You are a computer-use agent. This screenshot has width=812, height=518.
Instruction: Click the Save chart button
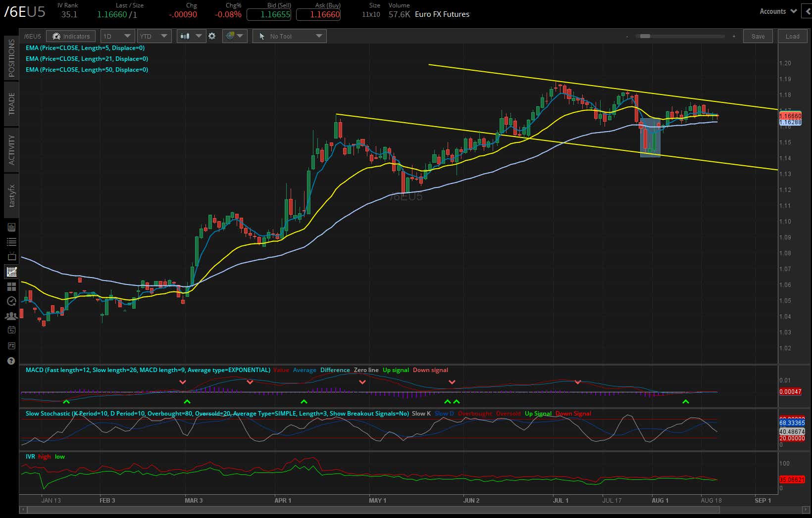pyautogui.click(x=758, y=36)
